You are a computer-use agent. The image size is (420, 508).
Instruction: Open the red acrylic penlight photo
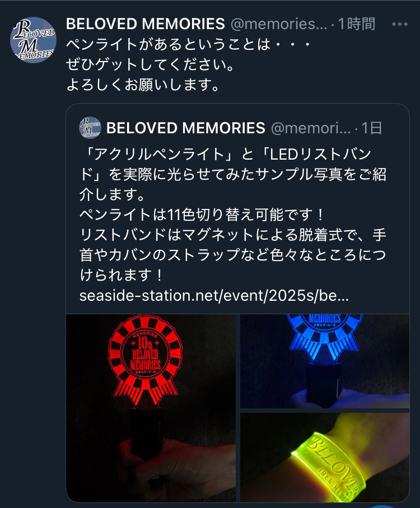151,408
